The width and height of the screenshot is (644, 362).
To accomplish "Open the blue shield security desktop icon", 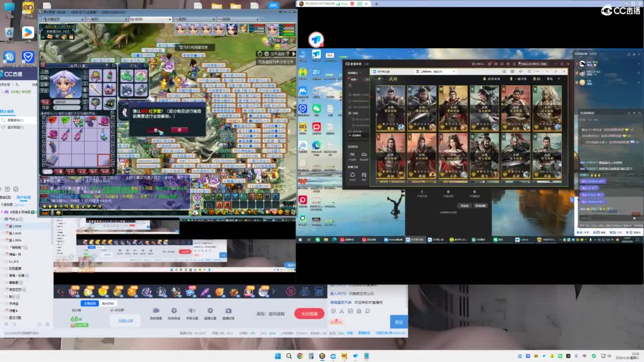I will [x=28, y=57].
